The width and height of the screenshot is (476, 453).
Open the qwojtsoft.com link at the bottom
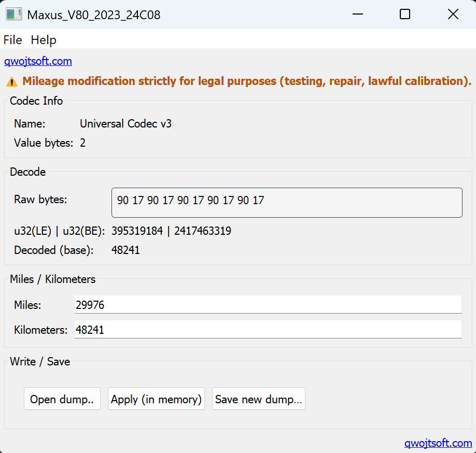click(438, 443)
